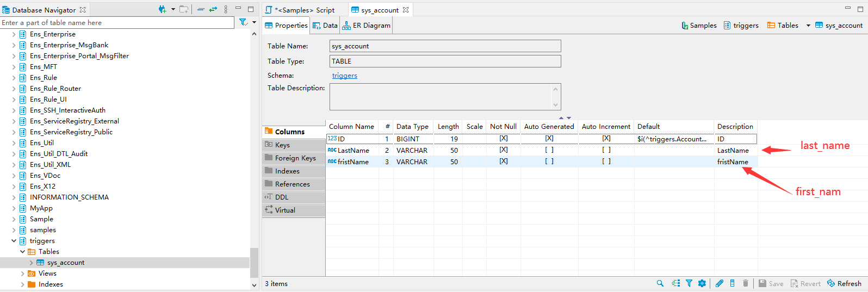Click the navigator filter funnel icon

coord(243,22)
